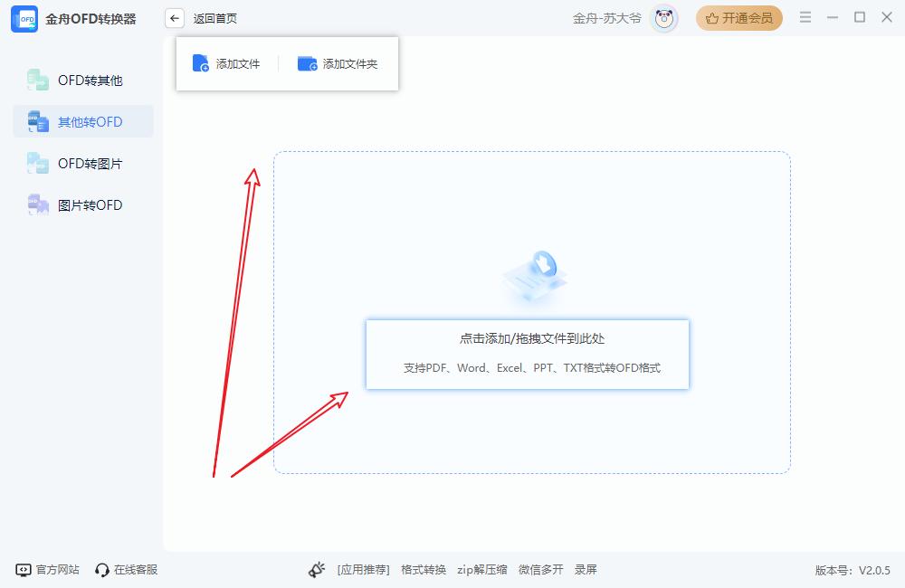Click the file drop illustration icon
The width and height of the screenshot is (905, 588).
coord(536,278)
